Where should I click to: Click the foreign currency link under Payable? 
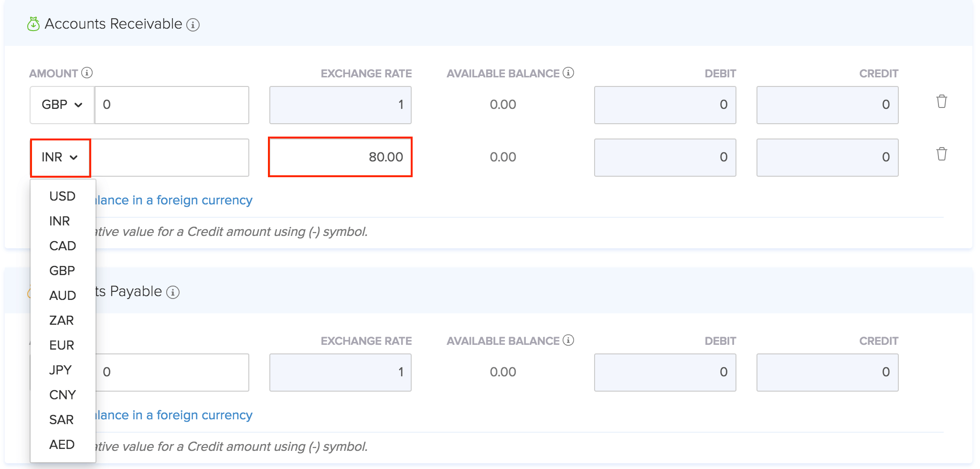[x=174, y=415]
